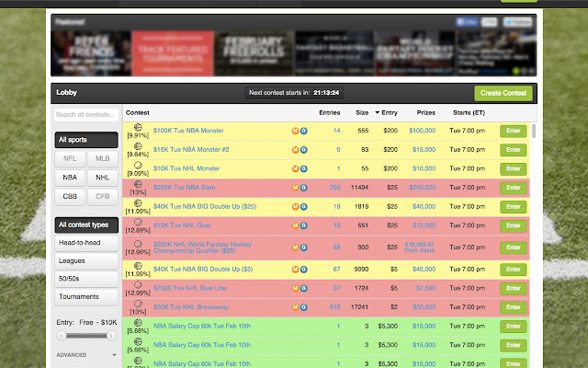588x368 pixels.
Task: Click the M icon on $100K Tue NBA Monster
Action: tap(295, 131)
